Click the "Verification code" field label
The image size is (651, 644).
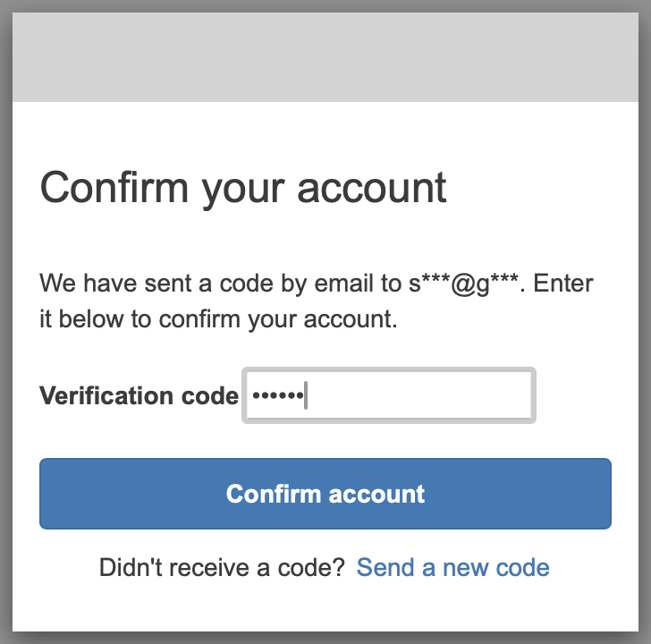139,395
